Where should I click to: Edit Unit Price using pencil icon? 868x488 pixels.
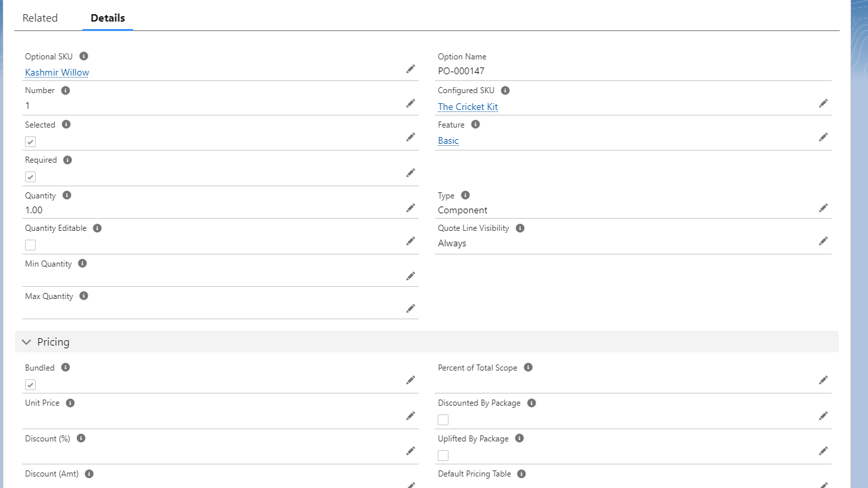[410, 415]
